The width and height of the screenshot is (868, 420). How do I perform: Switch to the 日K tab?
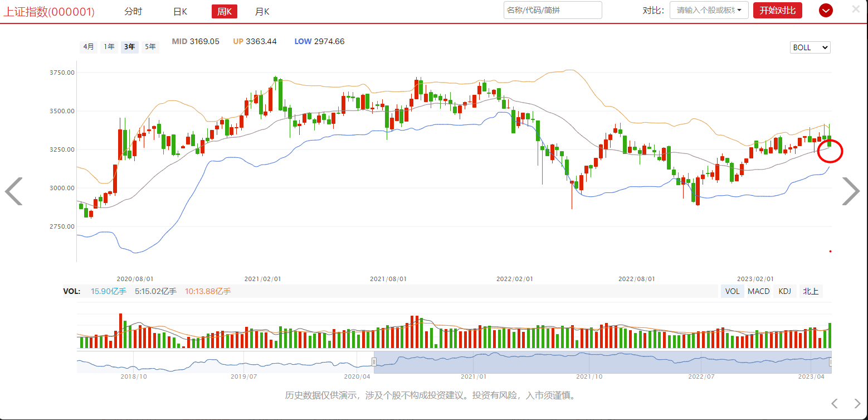180,11
